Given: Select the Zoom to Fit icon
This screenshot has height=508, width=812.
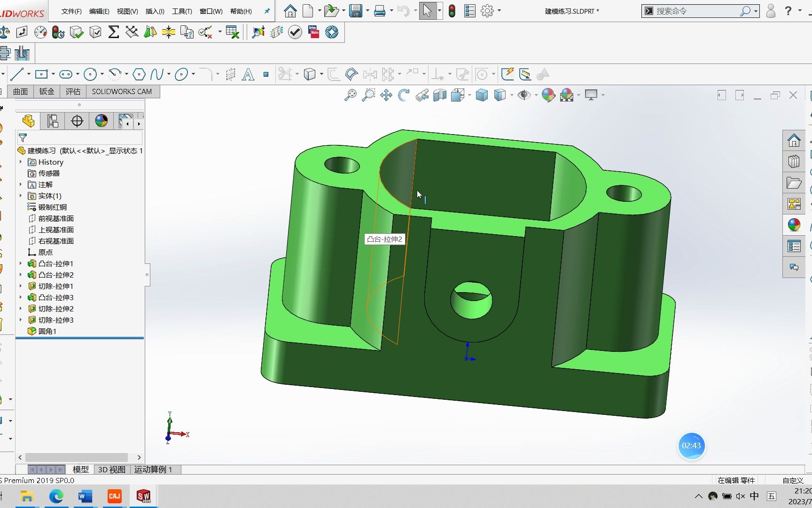Looking at the screenshot, I should (x=350, y=95).
